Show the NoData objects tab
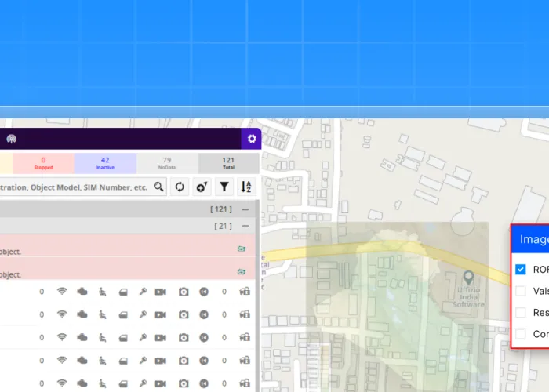The height and width of the screenshot is (392, 549). tap(166, 163)
